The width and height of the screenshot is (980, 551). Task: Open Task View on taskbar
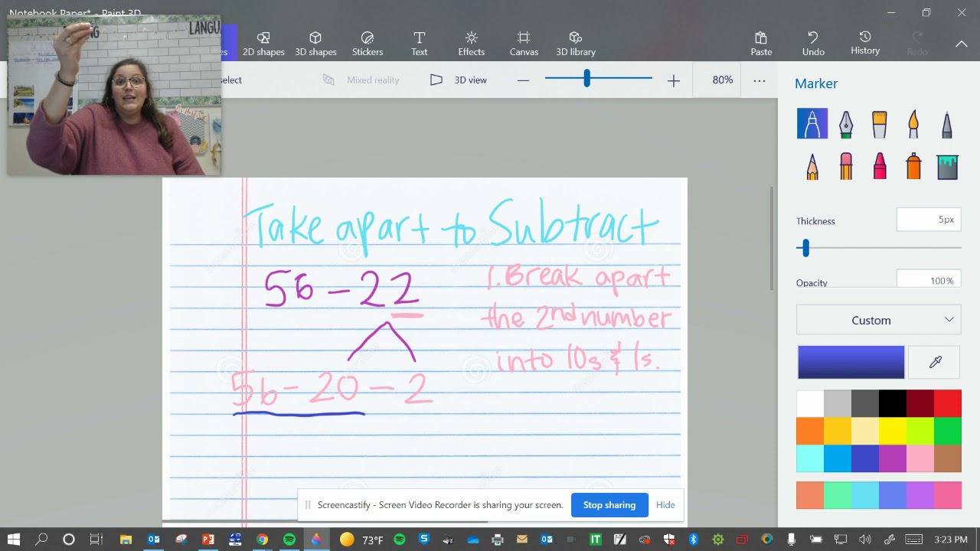pos(96,540)
